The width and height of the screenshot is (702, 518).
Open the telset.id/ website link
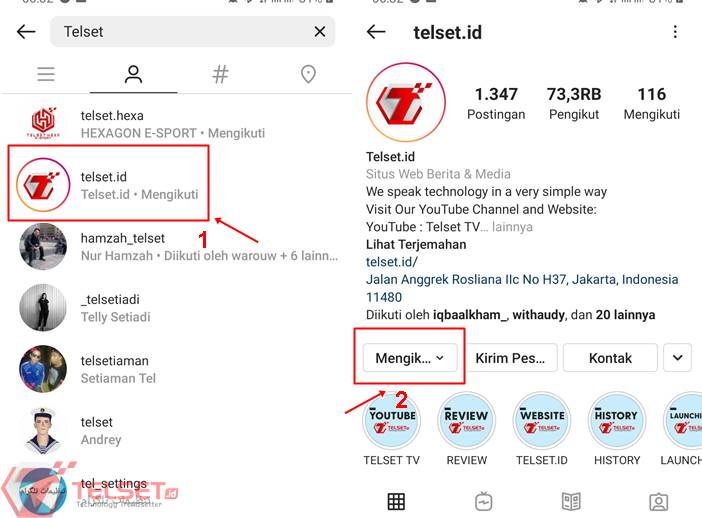click(392, 262)
